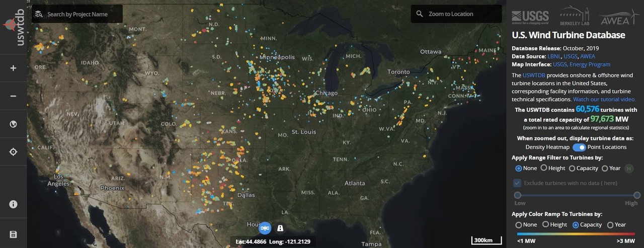Click the Database Release October, 2019 text
This screenshot has width=644, height=248.
pyautogui.click(x=555, y=48)
